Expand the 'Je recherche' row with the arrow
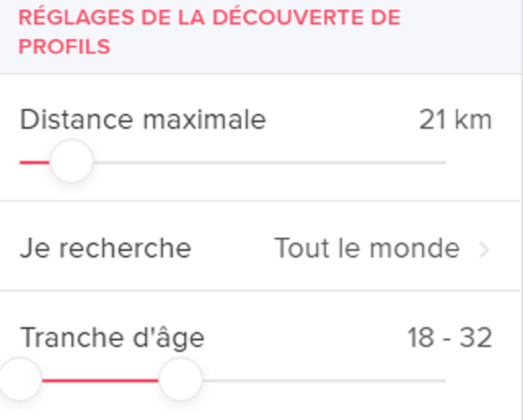 [x=485, y=247]
